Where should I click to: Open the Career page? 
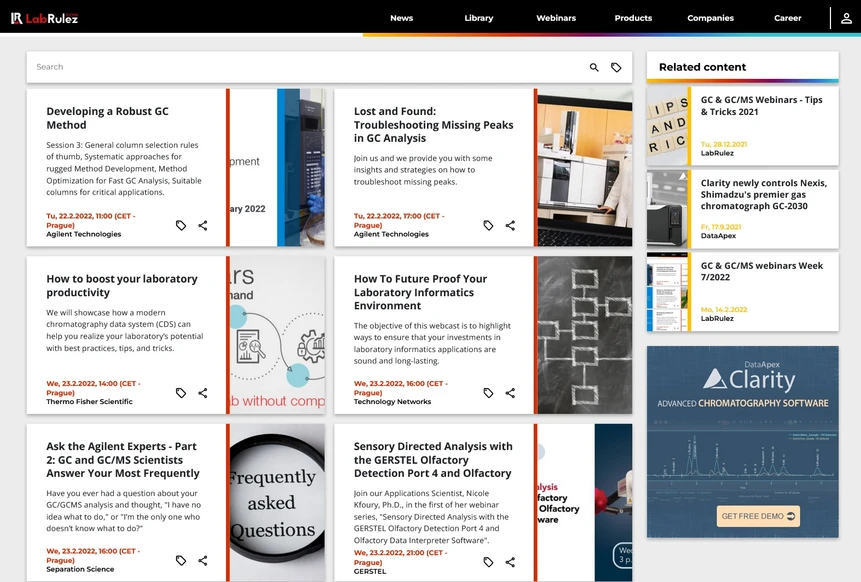click(x=787, y=18)
